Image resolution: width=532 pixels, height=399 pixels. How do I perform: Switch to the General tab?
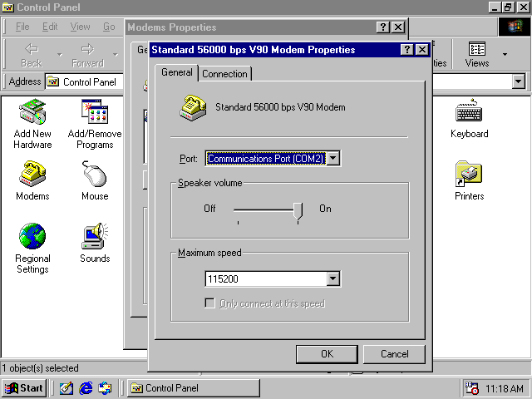point(176,72)
